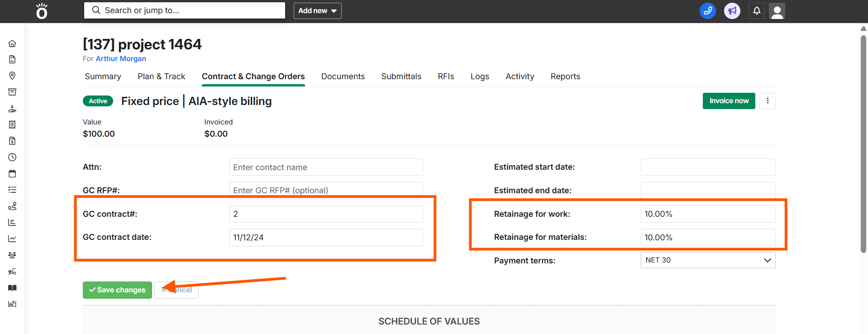Open the Arthur Morgan client link
This screenshot has height=334, width=868.
point(121,59)
